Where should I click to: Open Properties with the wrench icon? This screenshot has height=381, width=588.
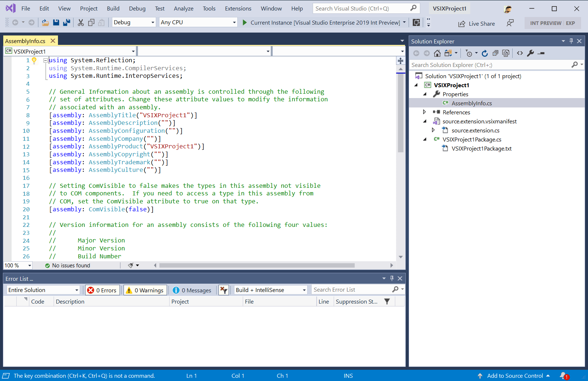[x=530, y=53]
